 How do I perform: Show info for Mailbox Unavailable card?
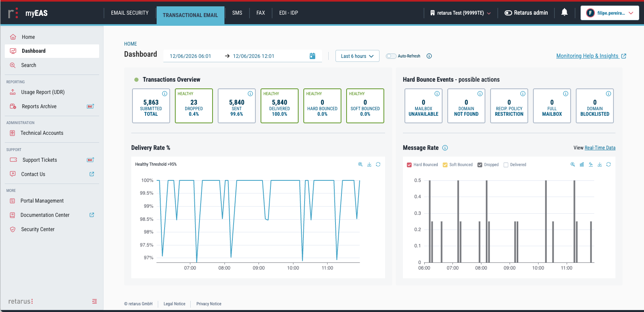coord(437,94)
